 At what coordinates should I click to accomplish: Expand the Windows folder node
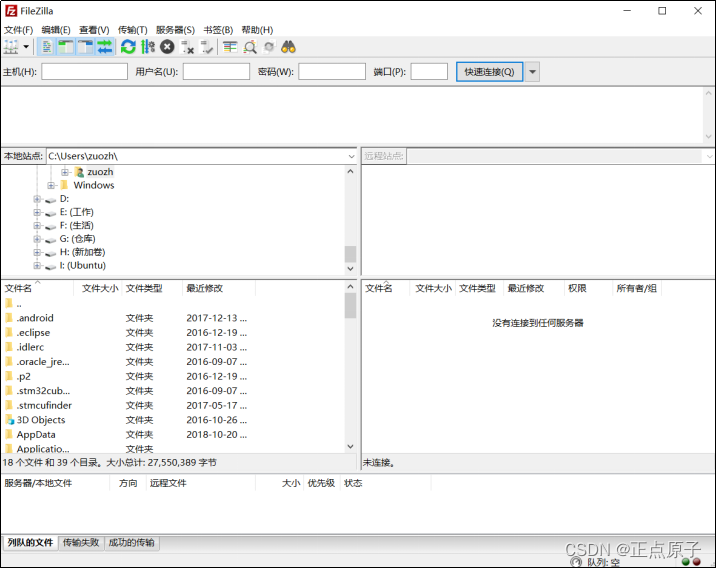point(51,185)
